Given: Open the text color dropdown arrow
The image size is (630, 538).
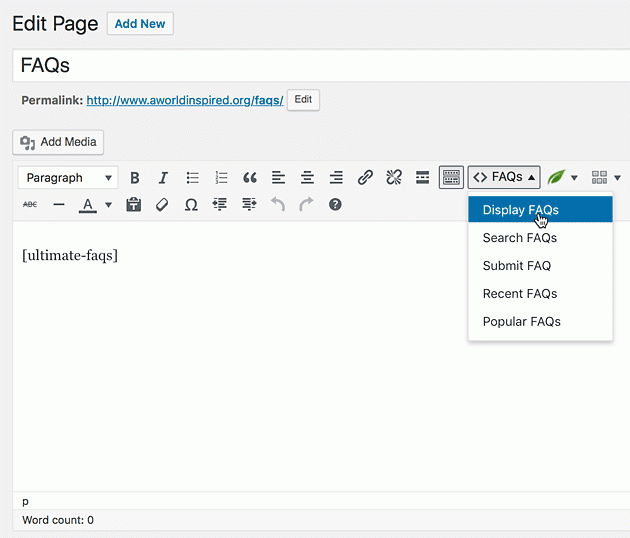Looking at the screenshot, I should point(108,205).
